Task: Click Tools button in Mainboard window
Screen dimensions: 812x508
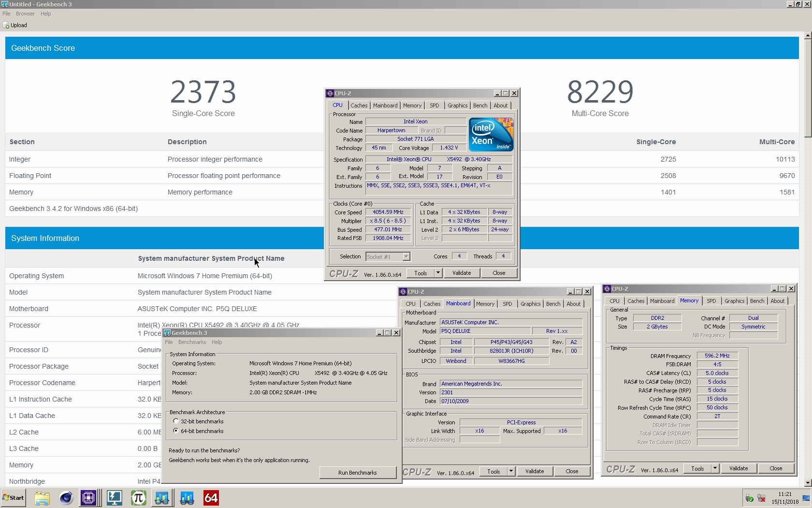Action: click(493, 471)
